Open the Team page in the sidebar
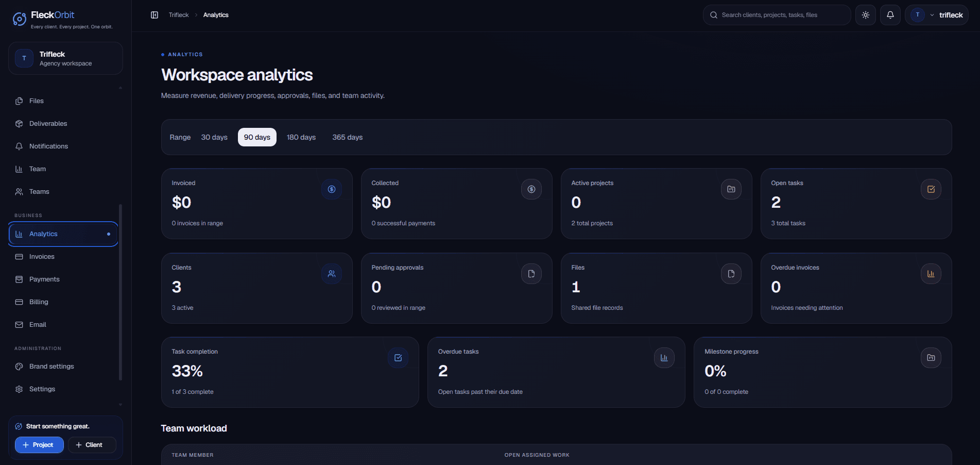Screen dimensions: 980x465 coord(63,169)
